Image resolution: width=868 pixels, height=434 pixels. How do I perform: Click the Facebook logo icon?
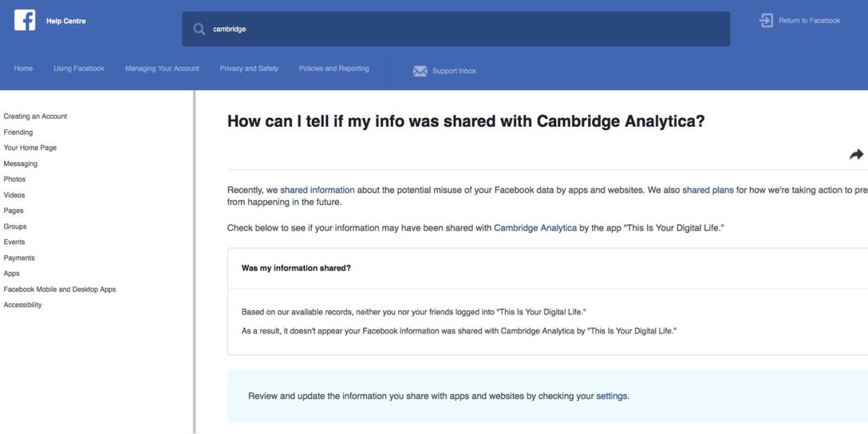24,20
